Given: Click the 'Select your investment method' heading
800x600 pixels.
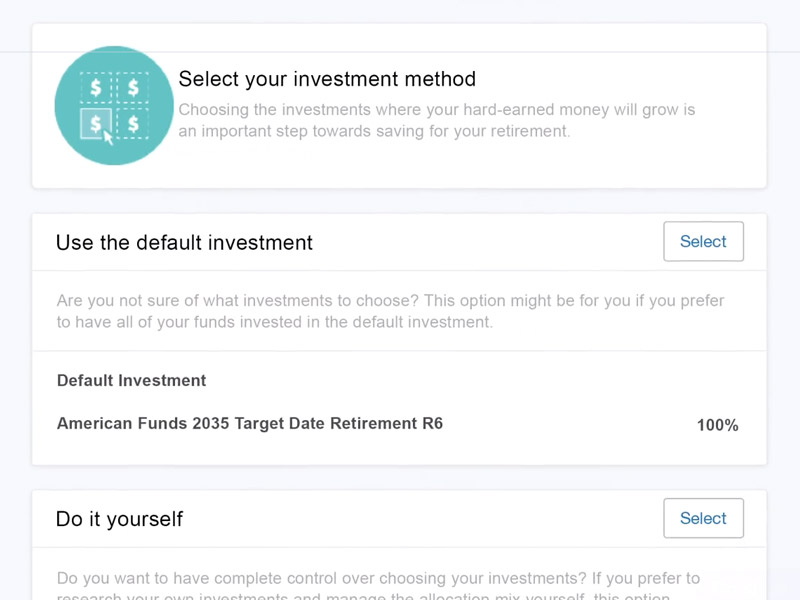Looking at the screenshot, I should 327,79.
